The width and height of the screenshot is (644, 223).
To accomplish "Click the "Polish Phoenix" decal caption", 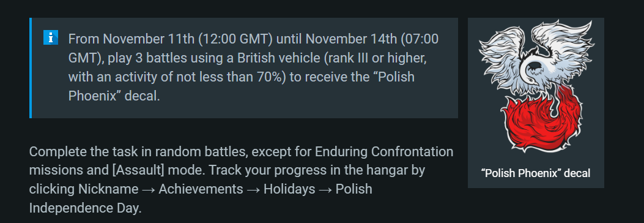I will click(536, 173).
